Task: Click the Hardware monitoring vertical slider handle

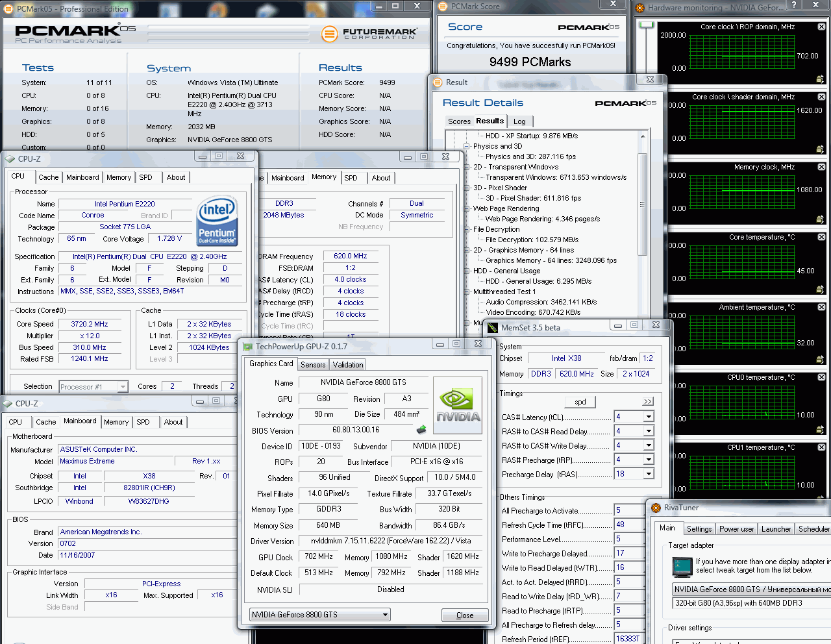Action: click(646, 25)
